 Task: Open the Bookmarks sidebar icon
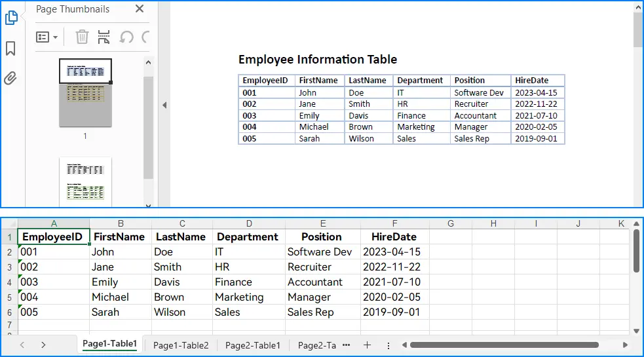click(10, 48)
